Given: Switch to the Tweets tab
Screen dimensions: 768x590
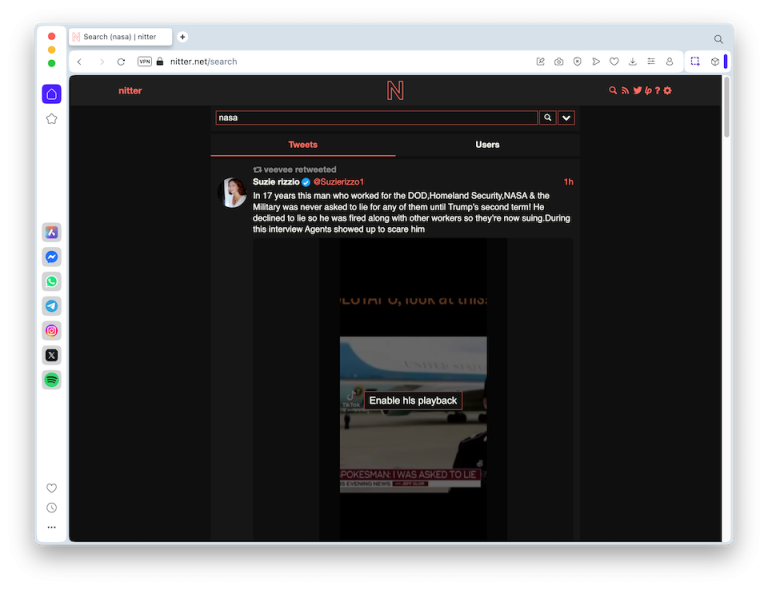Looking at the screenshot, I should [303, 144].
